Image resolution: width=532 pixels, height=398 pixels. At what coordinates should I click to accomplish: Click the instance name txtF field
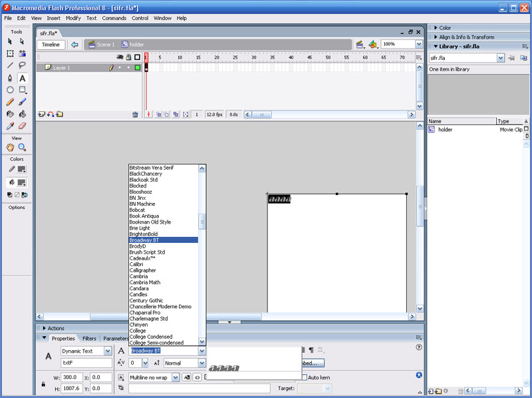pyautogui.click(x=86, y=363)
